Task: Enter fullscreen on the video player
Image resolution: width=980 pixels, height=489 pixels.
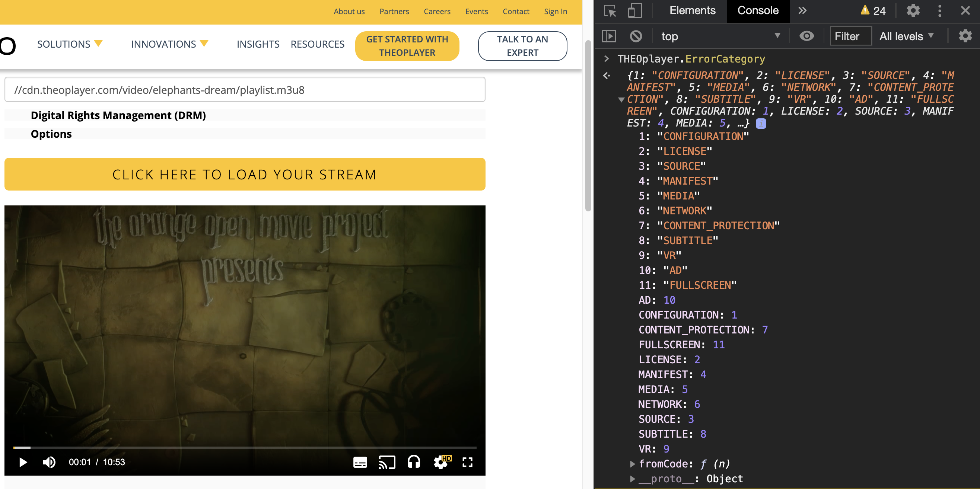Action: [467, 462]
